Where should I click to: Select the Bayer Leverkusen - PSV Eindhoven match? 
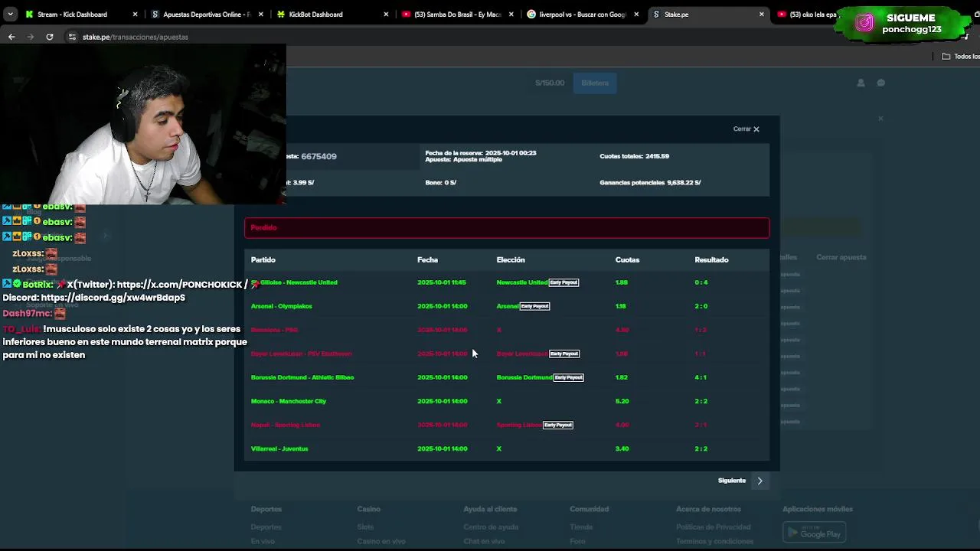(x=302, y=354)
